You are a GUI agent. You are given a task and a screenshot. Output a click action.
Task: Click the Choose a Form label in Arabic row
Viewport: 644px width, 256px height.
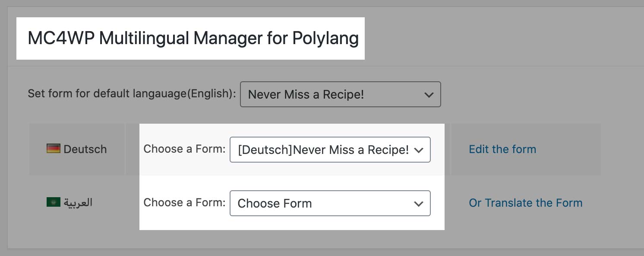[184, 202]
